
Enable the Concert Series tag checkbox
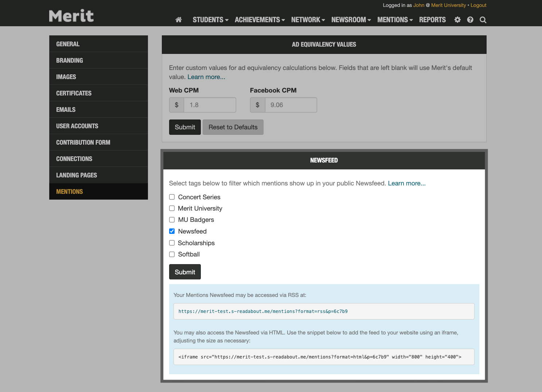pyautogui.click(x=172, y=197)
